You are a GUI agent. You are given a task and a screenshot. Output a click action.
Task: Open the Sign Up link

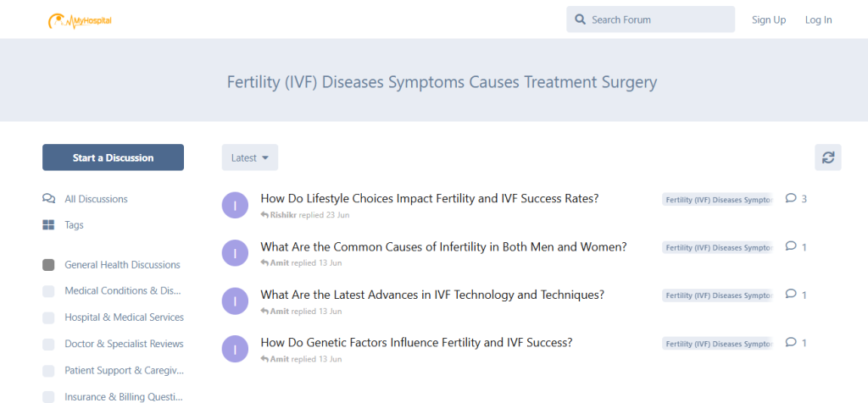click(769, 19)
